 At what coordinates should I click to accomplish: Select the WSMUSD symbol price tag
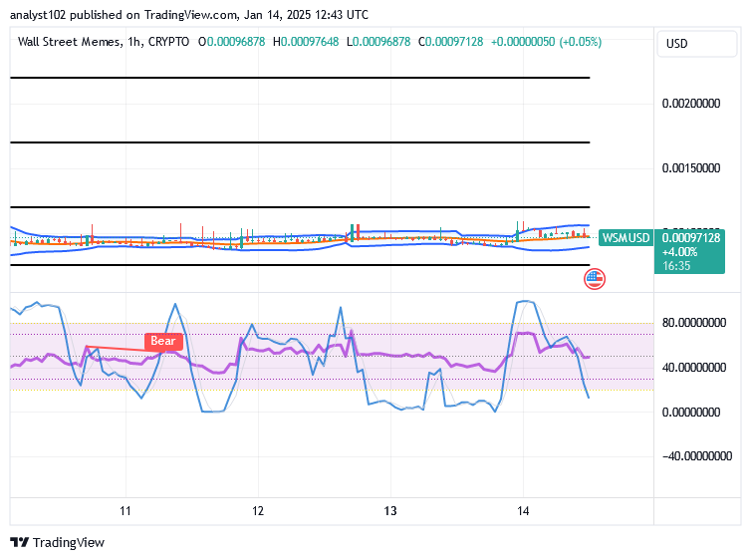626,238
